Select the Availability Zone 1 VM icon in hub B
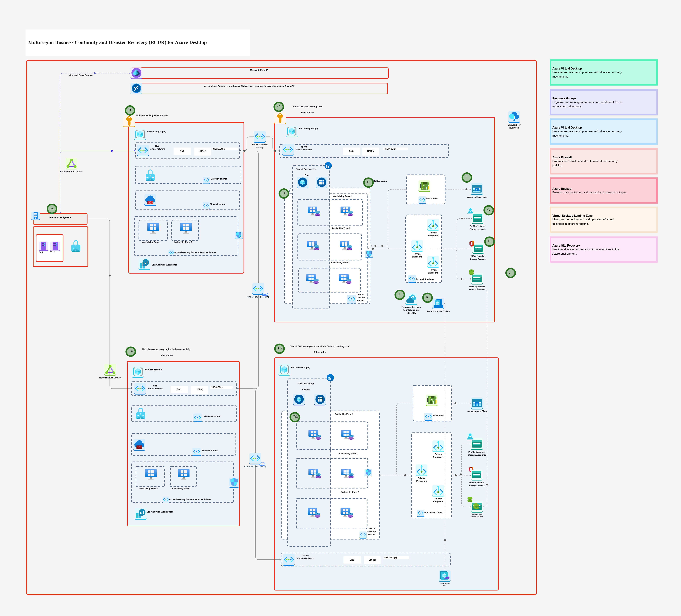This screenshot has height=616, width=681. tap(153, 229)
